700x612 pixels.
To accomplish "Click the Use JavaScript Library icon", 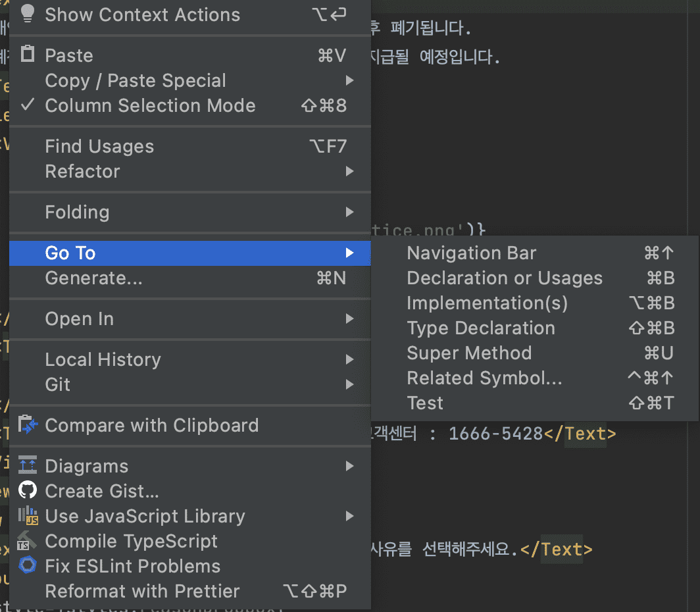I will pyautogui.click(x=28, y=516).
